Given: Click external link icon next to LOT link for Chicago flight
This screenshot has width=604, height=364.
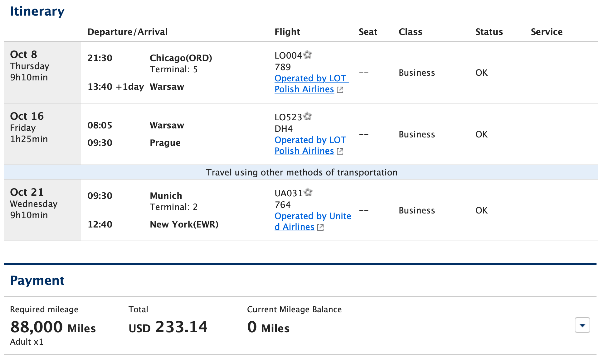Looking at the screenshot, I should coord(340,90).
